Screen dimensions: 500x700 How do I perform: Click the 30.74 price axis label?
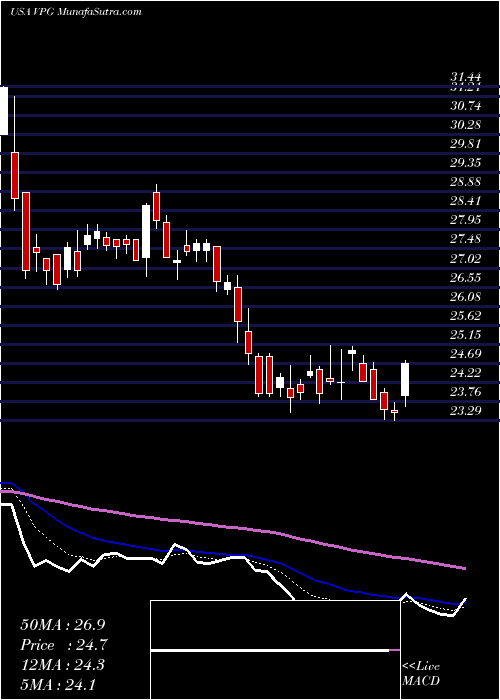click(x=466, y=106)
